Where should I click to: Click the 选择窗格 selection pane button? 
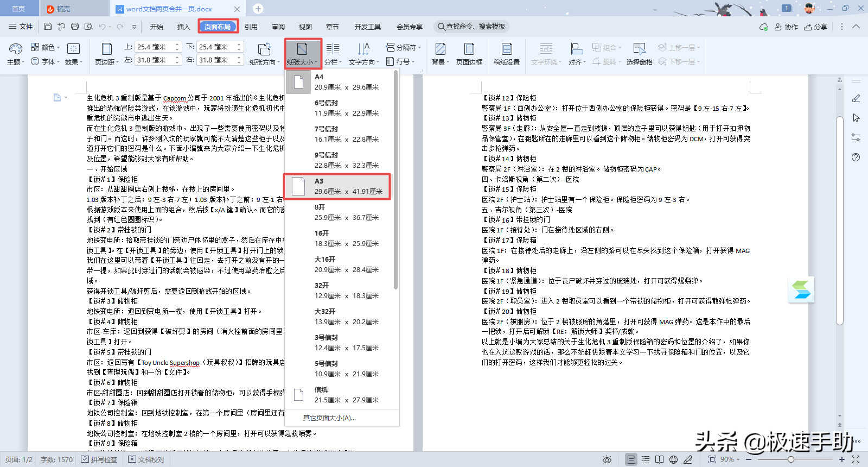click(x=640, y=54)
